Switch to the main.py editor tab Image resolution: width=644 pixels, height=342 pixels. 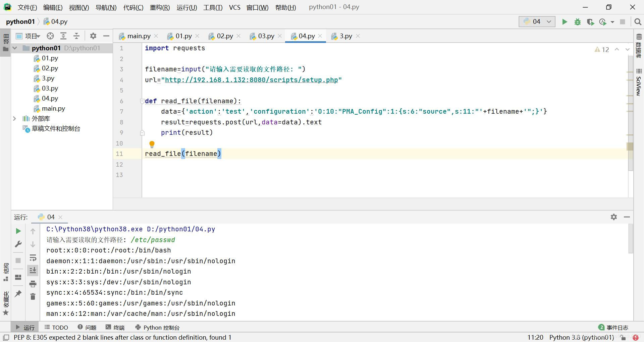tap(139, 36)
